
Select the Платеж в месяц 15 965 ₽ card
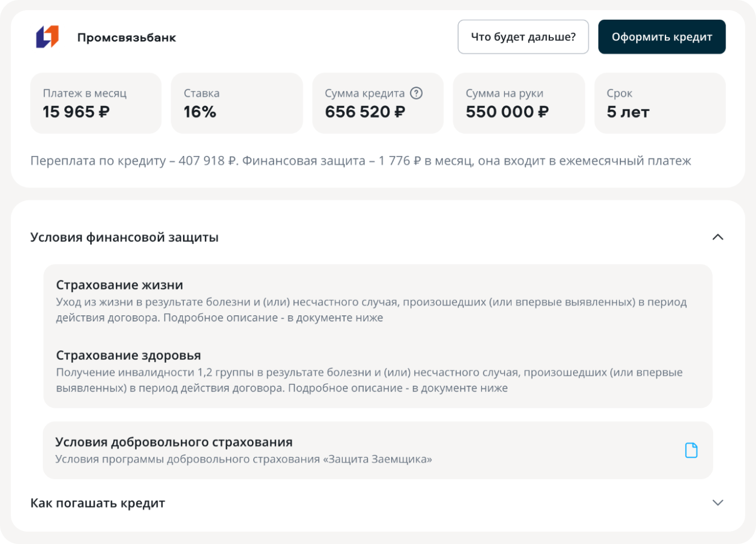(96, 103)
